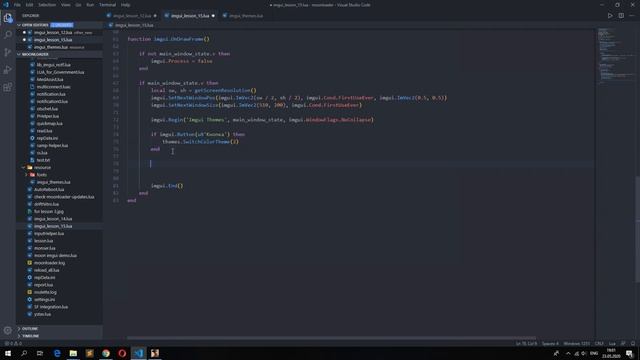Change language mode Lua in status bar
Screen dimensions: 640x360
point(612,344)
